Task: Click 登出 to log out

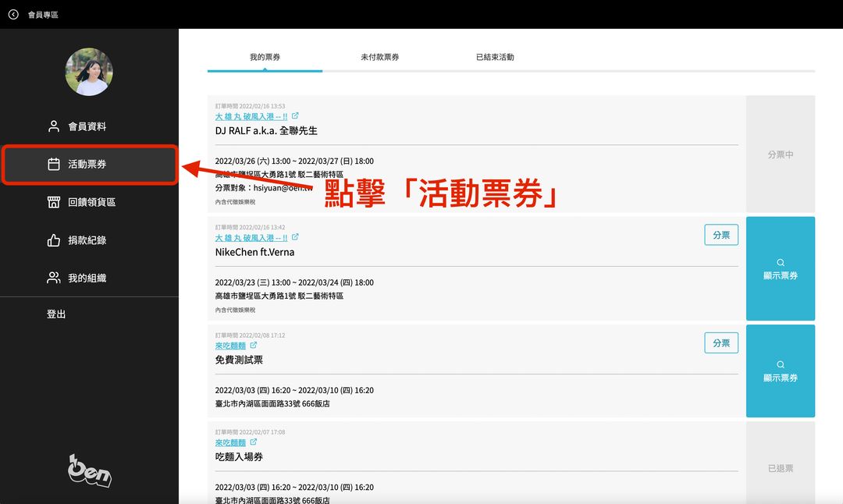Action: point(56,314)
